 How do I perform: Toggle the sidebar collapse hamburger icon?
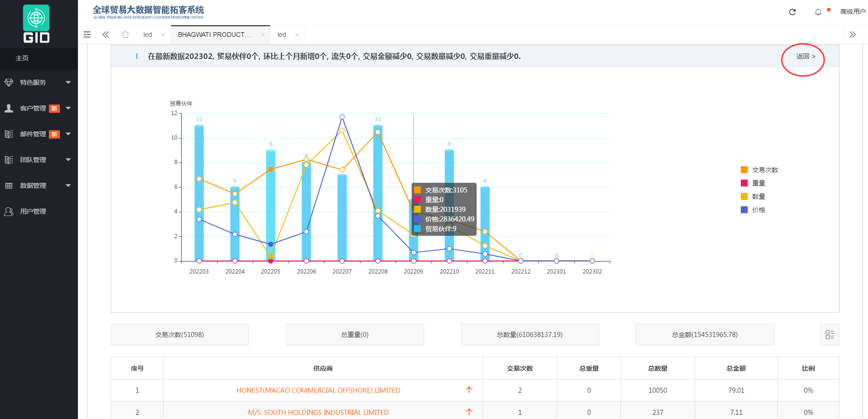pos(87,35)
